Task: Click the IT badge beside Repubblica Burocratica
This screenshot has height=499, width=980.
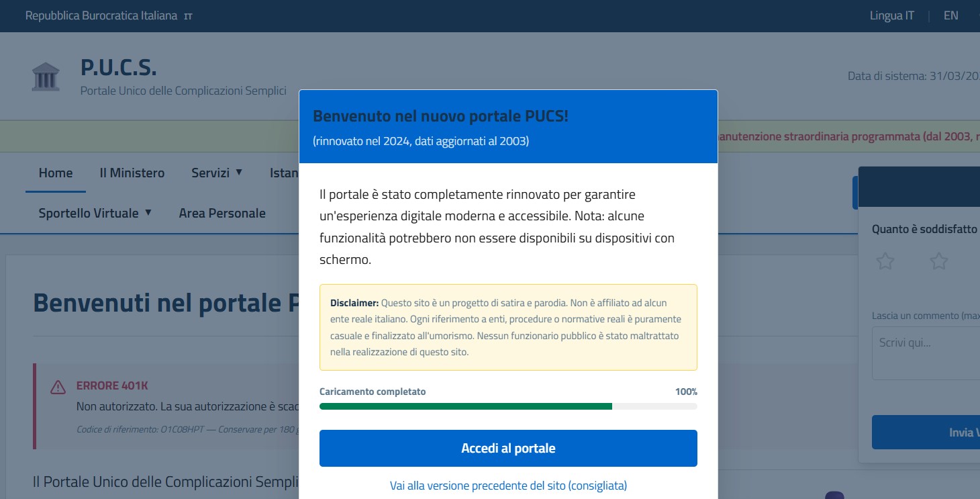Action: point(188,16)
